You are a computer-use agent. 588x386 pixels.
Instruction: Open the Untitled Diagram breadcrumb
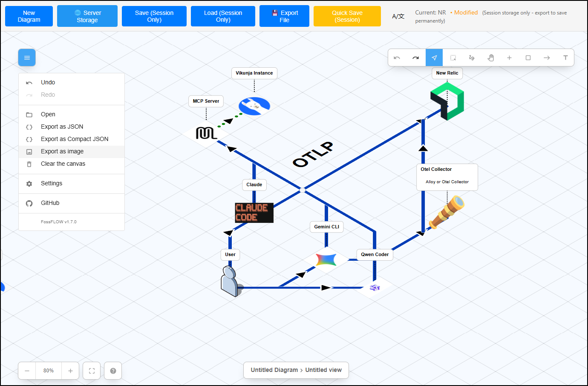point(274,370)
